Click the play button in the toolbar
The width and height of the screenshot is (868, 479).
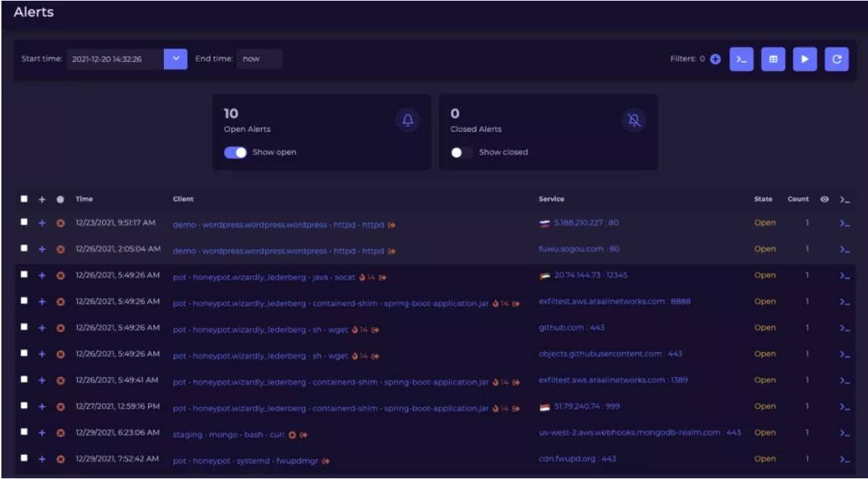805,59
